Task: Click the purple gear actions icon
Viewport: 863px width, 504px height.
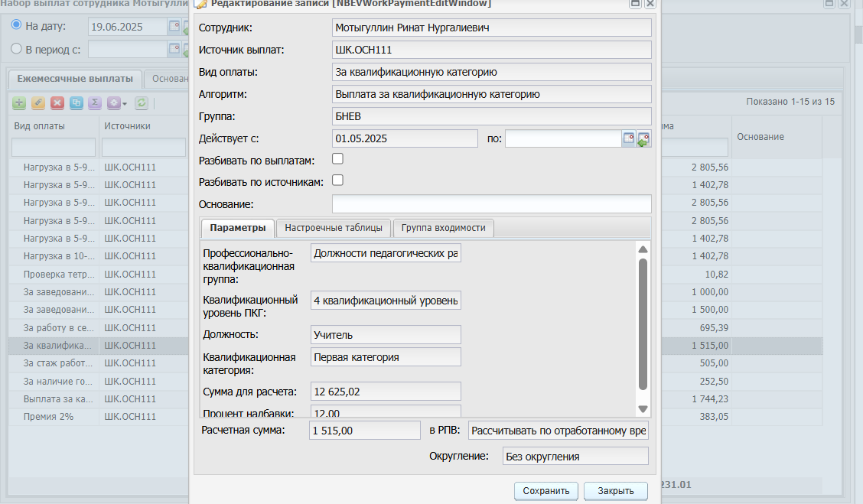Action: point(114,103)
